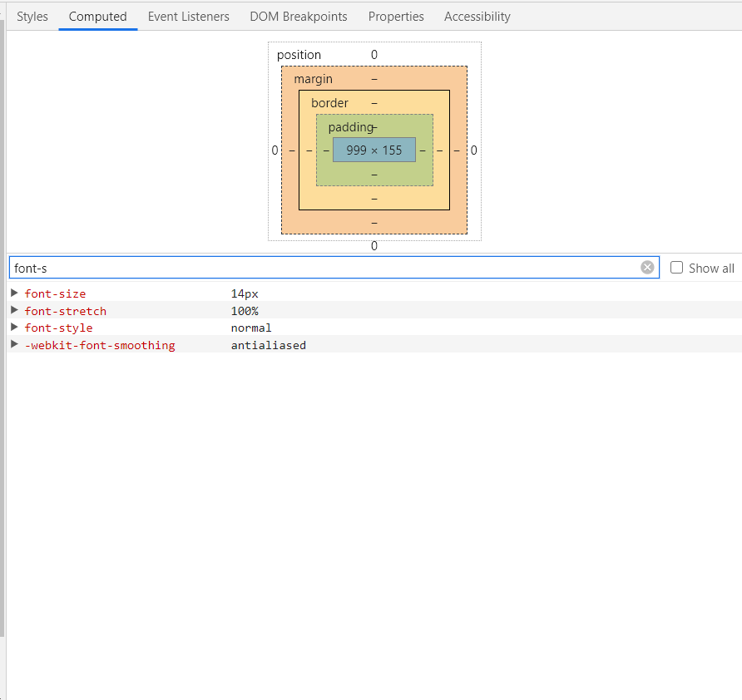Open the DOM Breakpoints tab
The image size is (742, 700).
(x=299, y=17)
